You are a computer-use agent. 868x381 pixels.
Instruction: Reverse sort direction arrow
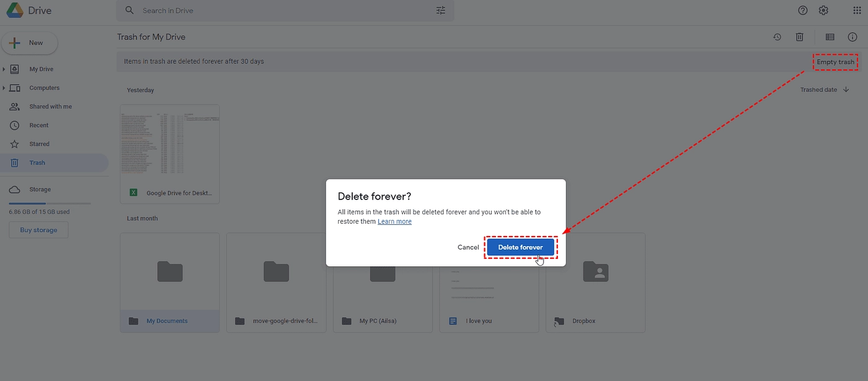(x=846, y=90)
